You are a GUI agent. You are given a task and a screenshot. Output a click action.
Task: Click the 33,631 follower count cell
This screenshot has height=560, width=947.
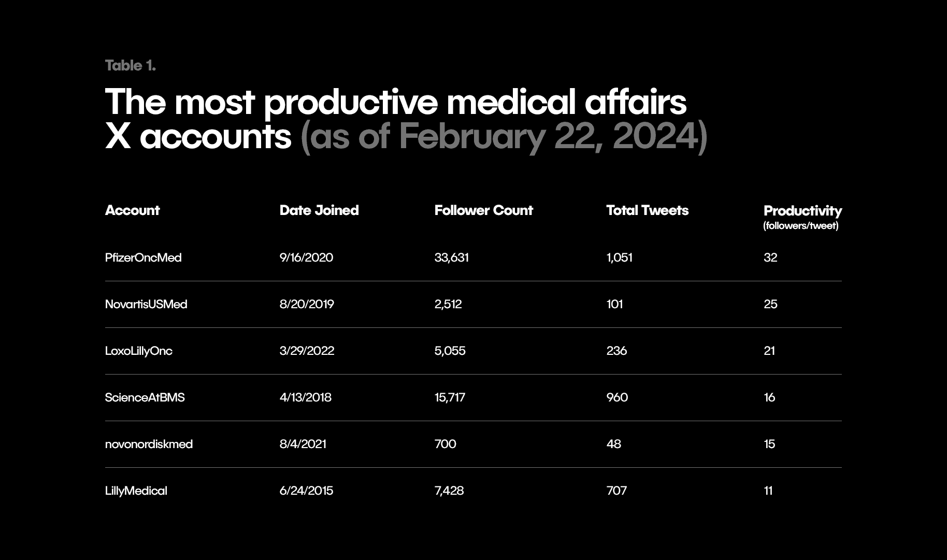click(451, 257)
